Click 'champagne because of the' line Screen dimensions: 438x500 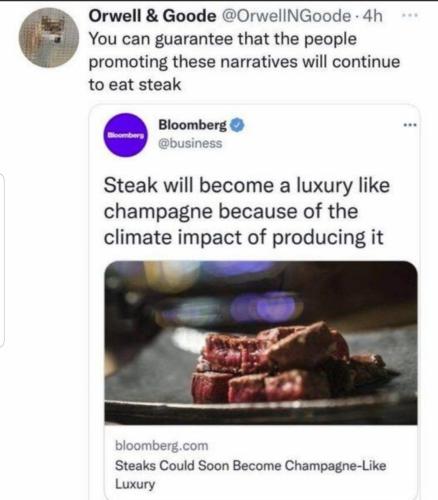click(x=231, y=212)
